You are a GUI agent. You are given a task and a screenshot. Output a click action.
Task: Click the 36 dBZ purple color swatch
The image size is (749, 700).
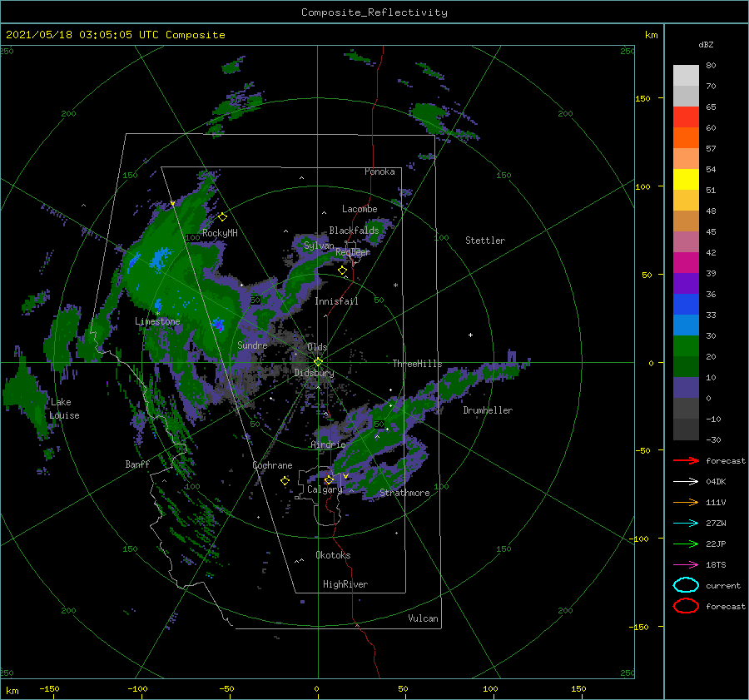point(686,283)
